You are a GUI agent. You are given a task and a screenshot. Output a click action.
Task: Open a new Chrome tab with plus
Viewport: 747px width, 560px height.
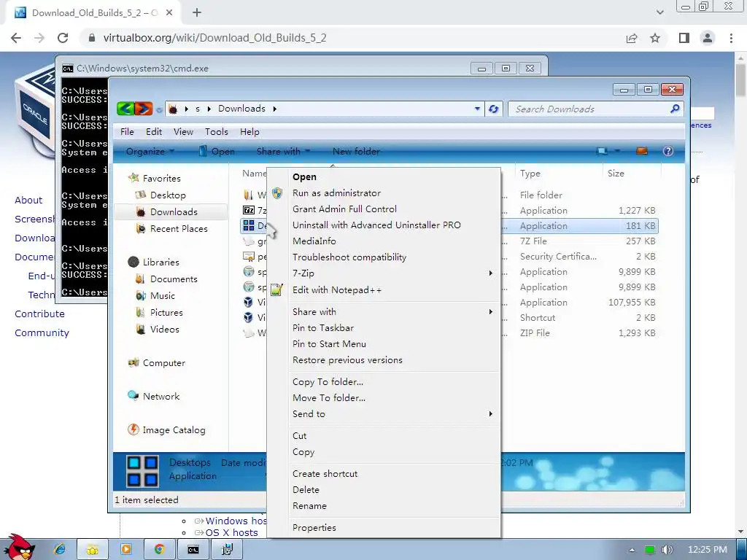coord(197,13)
